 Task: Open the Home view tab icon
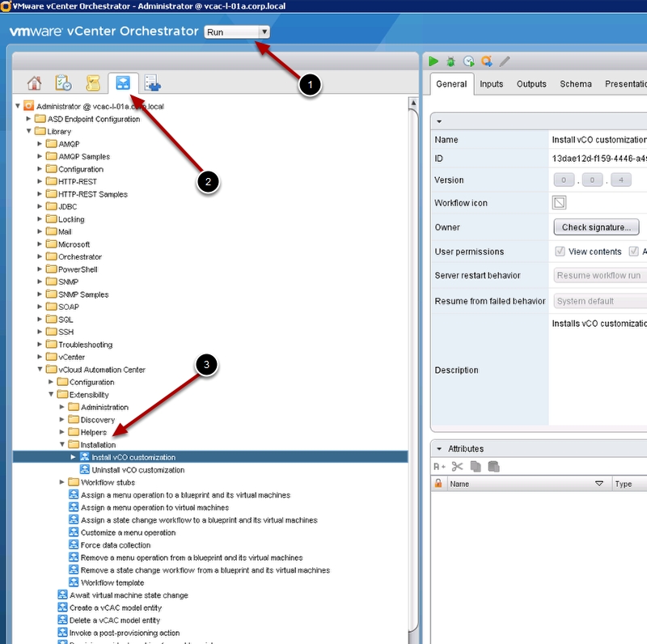[34, 83]
